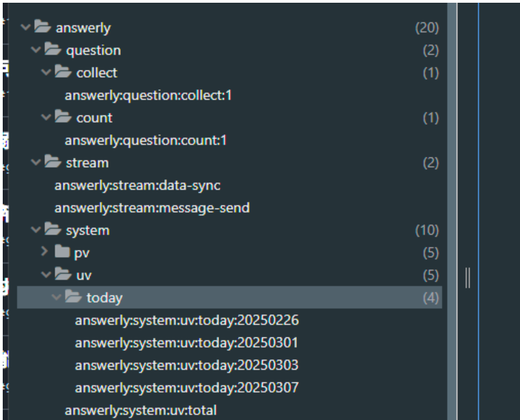The height and width of the screenshot is (420, 520).
Task: Click the today folder icon
Action: pyautogui.click(x=74, y=298)
